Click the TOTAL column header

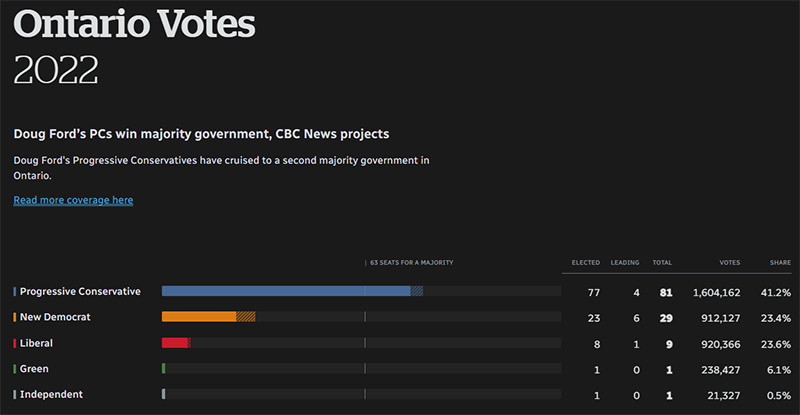point(662,262)
